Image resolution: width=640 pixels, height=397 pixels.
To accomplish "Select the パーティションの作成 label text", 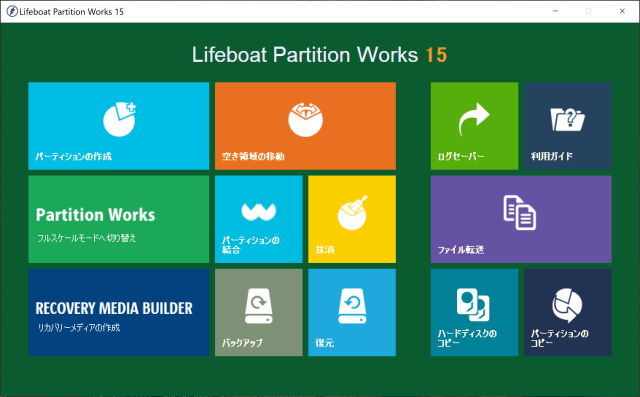I will click(73, 156).
